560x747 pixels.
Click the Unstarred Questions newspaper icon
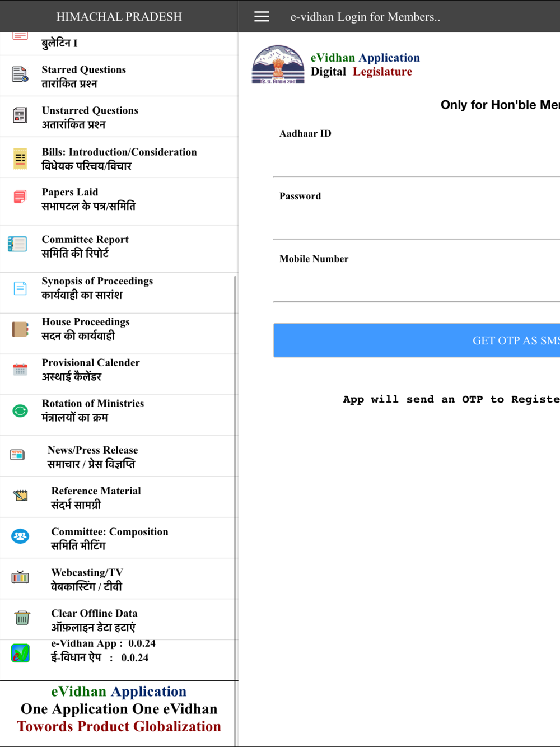tap(20, 115)
